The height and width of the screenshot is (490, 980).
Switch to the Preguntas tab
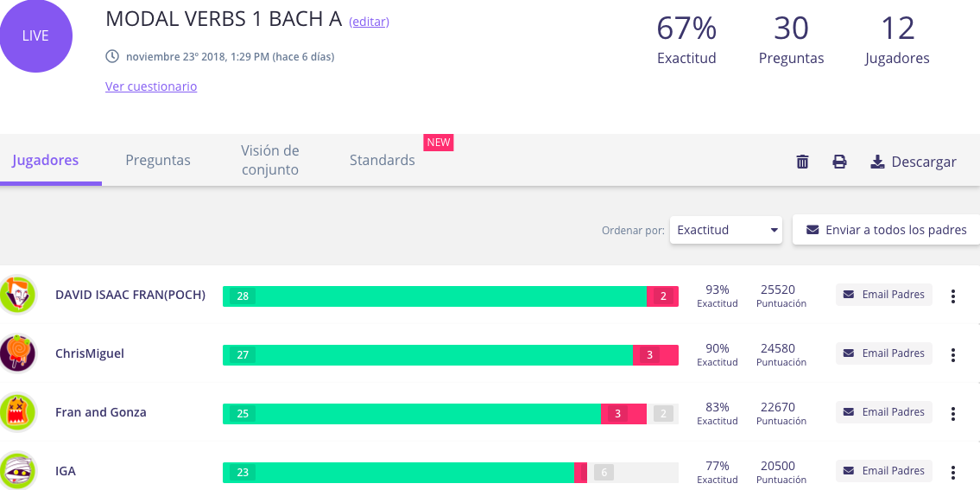coord(157,160)
